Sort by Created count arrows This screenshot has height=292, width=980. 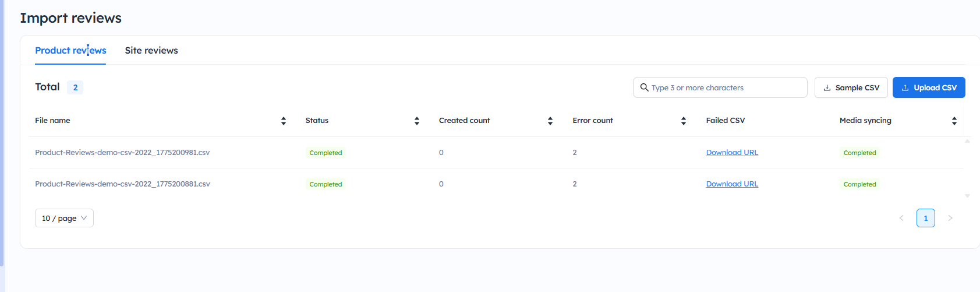click(x=550, y=121)
